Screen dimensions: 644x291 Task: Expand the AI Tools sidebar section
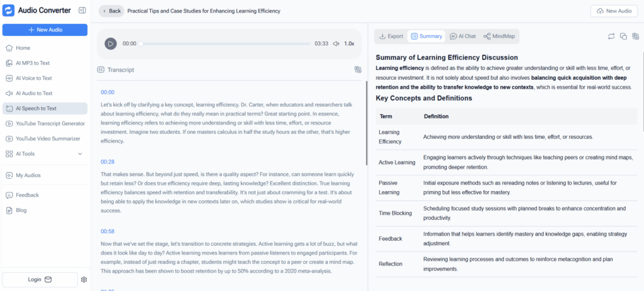pos(80,154)
